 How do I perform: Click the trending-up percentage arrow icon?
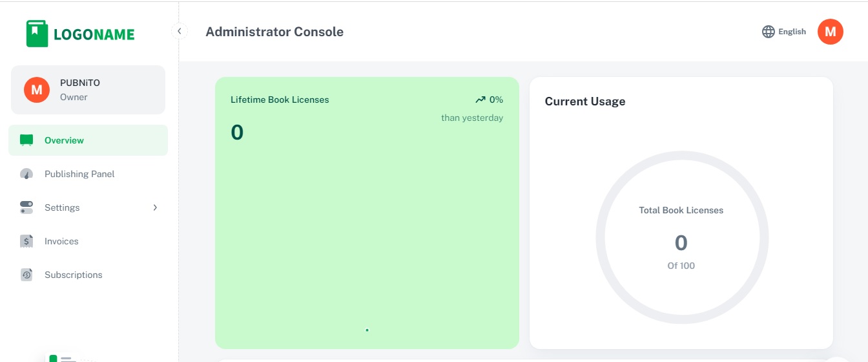click(x=480, y=100)
